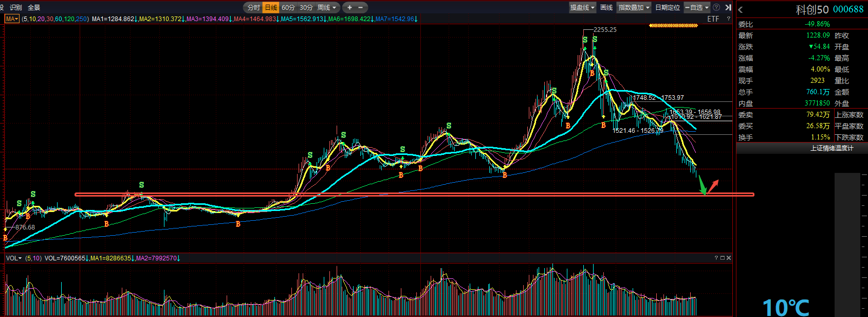Open the 周线 period dropdown

[327, 7]
